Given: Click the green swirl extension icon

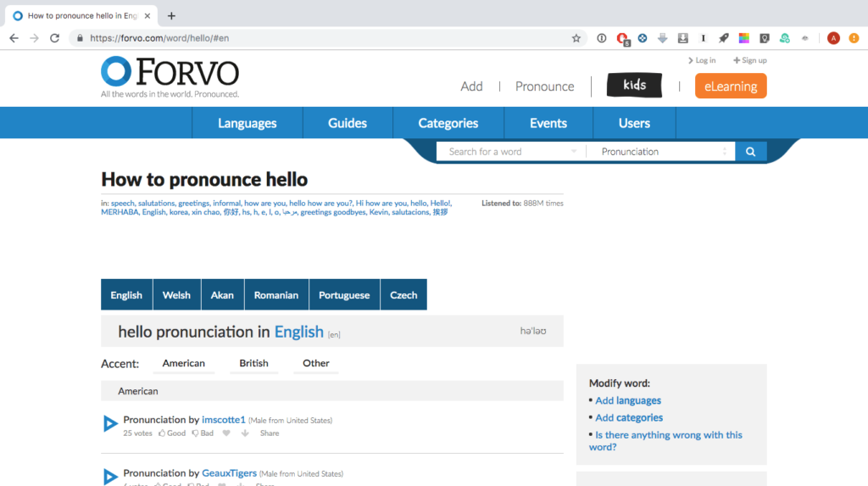Looking at the screenshot, I should click(785, 38).
